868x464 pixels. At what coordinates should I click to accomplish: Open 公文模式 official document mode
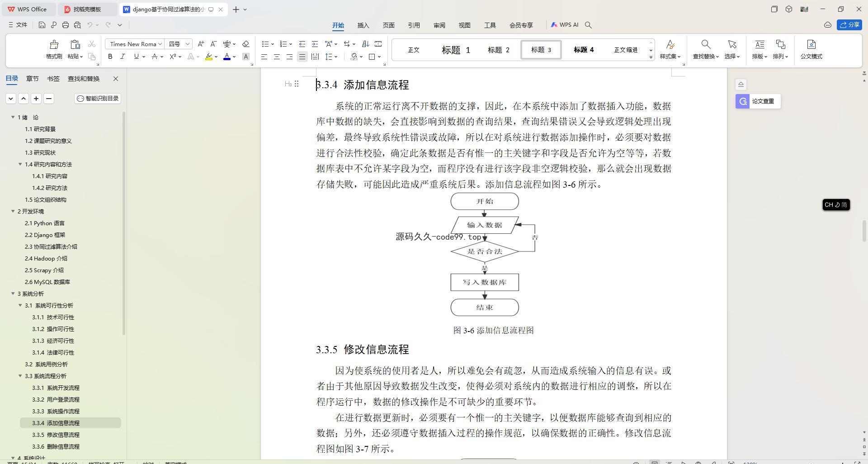pyautogui.click(x=811, y=49)
